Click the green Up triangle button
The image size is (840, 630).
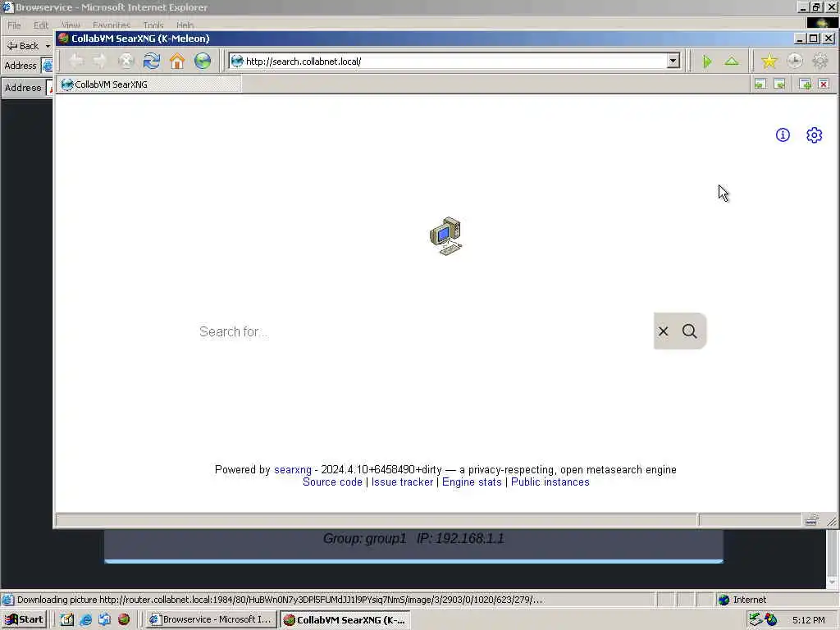pyautogui.click(x=732, y=62)
